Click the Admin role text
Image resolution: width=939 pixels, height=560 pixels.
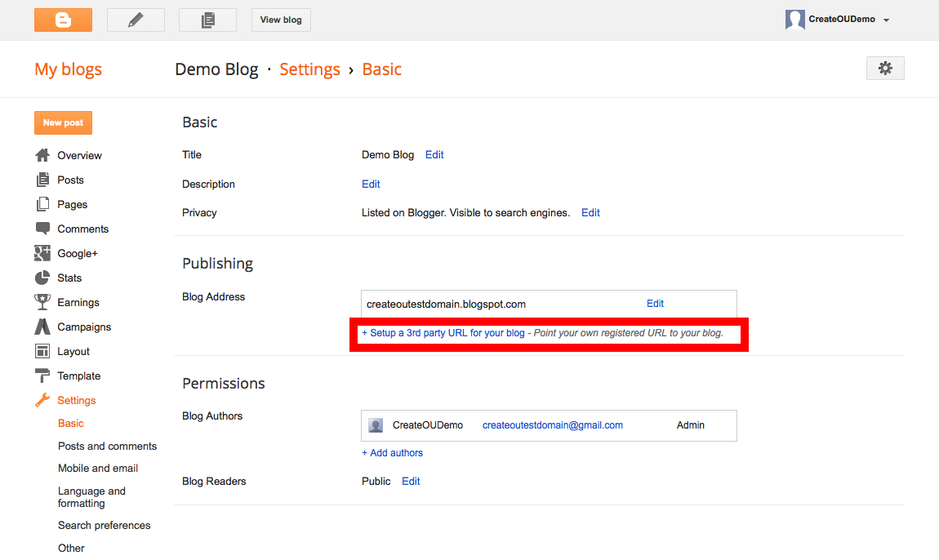pyautogui.click(x=691, y=425)
